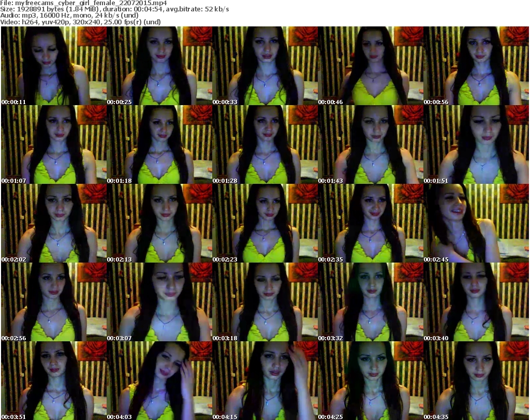Image resolution: width=530 pixels, height=420 pixels.
Task: Pick the frame marked 00:02:45
Action: pos(476,223)
